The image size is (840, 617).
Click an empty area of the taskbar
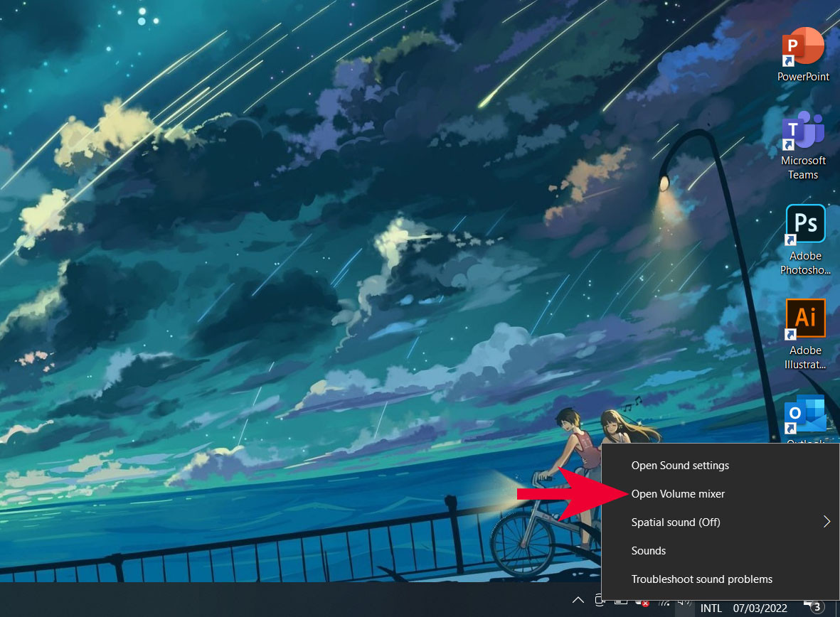[285, 601]
